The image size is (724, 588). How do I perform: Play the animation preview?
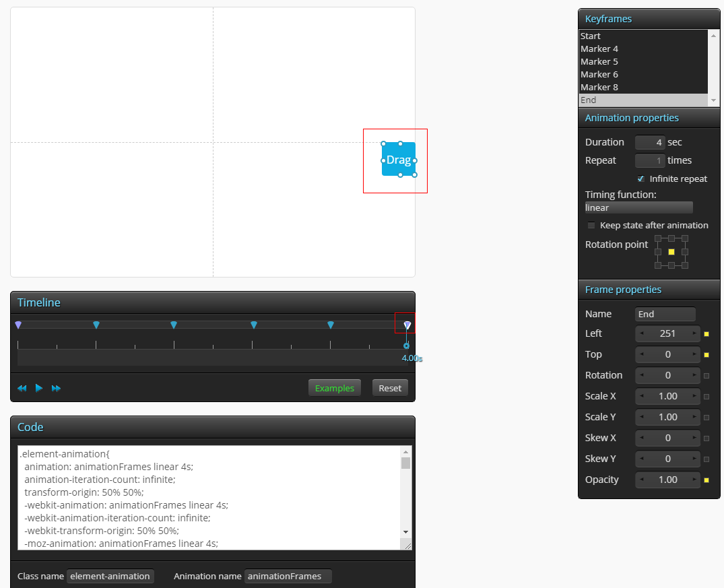[38, 388]
